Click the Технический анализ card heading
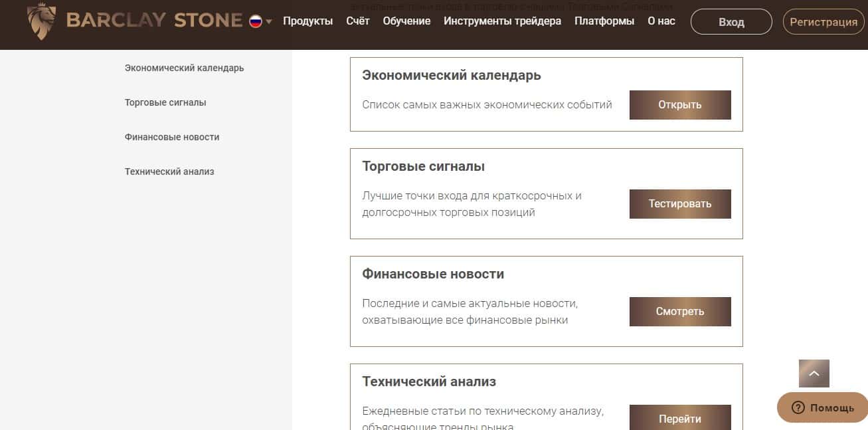 (429, 381)
